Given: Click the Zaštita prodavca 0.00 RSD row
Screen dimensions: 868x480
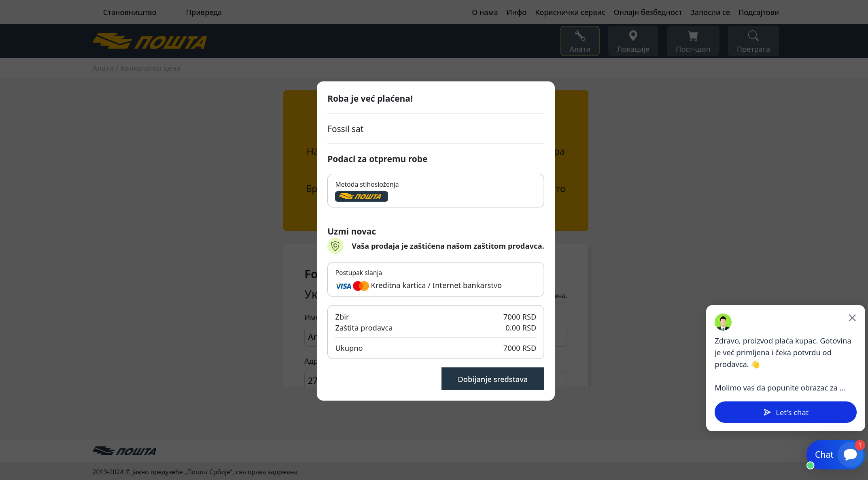Looking at the screenshot, I should point(435,328).
